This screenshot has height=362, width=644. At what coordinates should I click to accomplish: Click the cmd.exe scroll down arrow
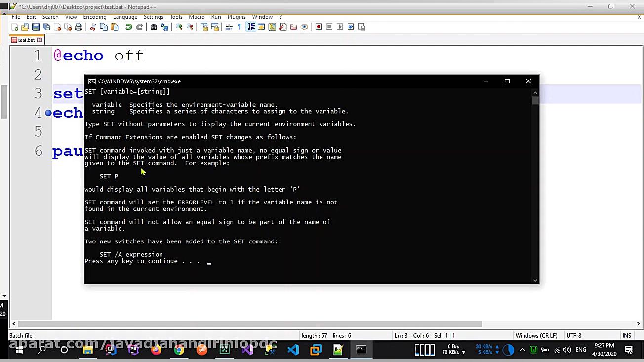pos(535,280)
